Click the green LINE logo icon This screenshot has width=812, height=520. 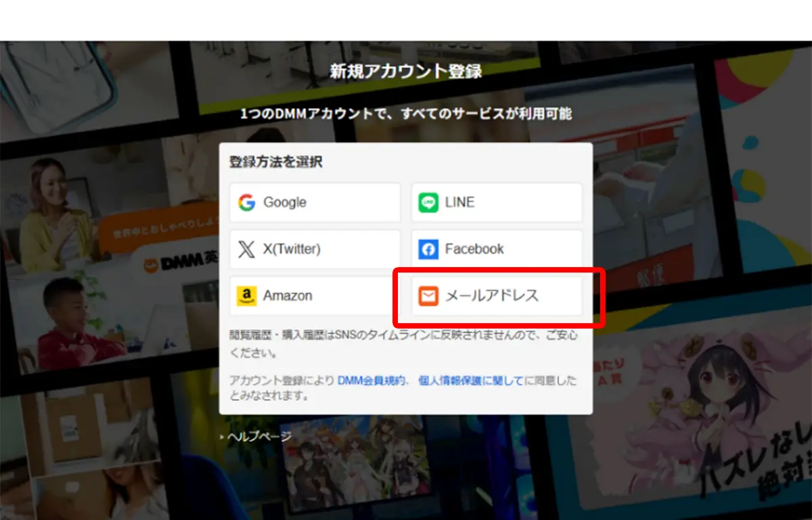point(428,203)
